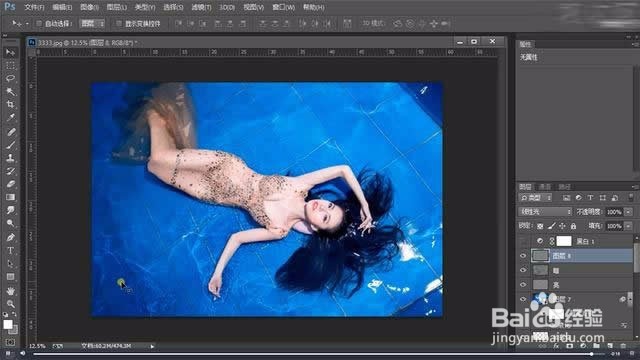Select the Rectangle shape tool
The height and width of the screenshot is (360, 640).
click(x=10, y=277)
